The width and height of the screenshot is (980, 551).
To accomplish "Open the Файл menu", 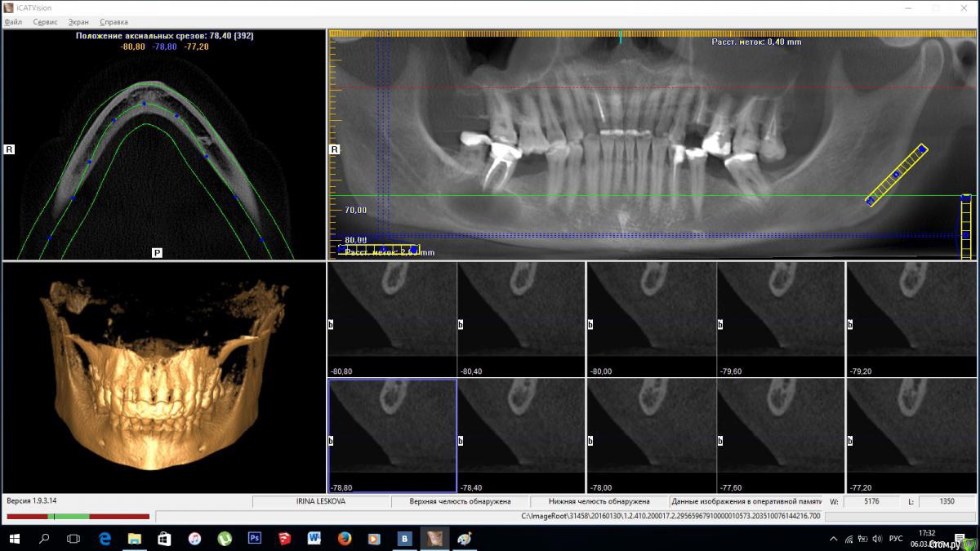I will 13,22.
